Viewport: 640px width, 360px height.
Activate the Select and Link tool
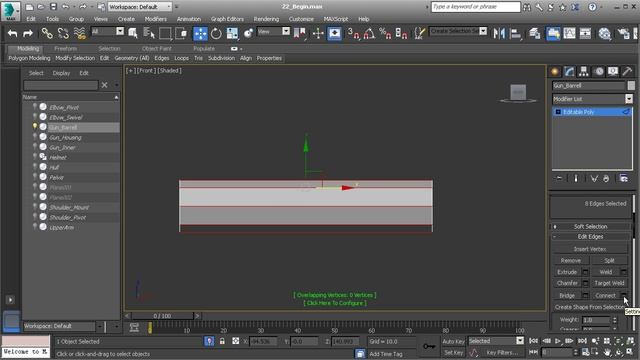point(47,33)
